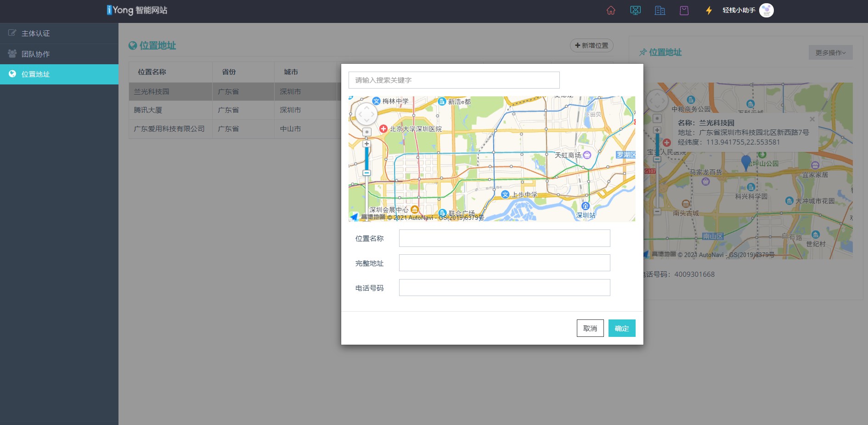The width and height of the screenshot is (868, 425).
Task: Go to 主体认证 in the sidebar
Action: click(59, 34)
